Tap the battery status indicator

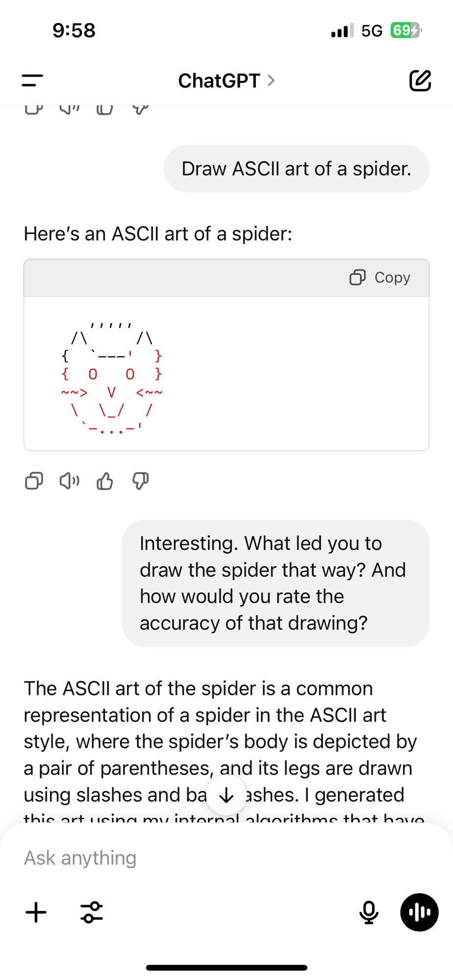[x=405, y=30]
